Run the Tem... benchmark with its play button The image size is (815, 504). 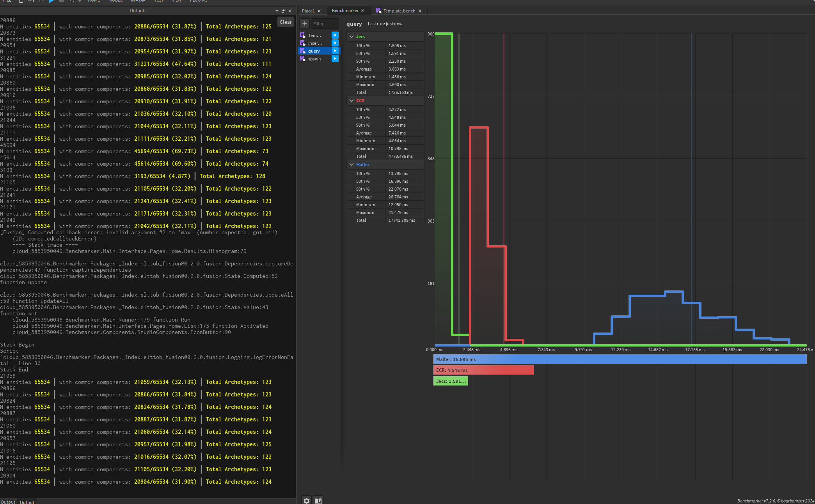point(335,35)
